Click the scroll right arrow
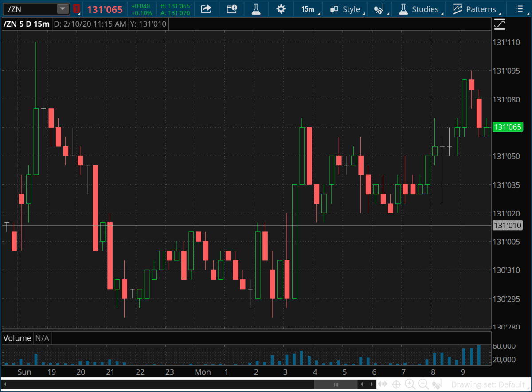 [372, 384]
